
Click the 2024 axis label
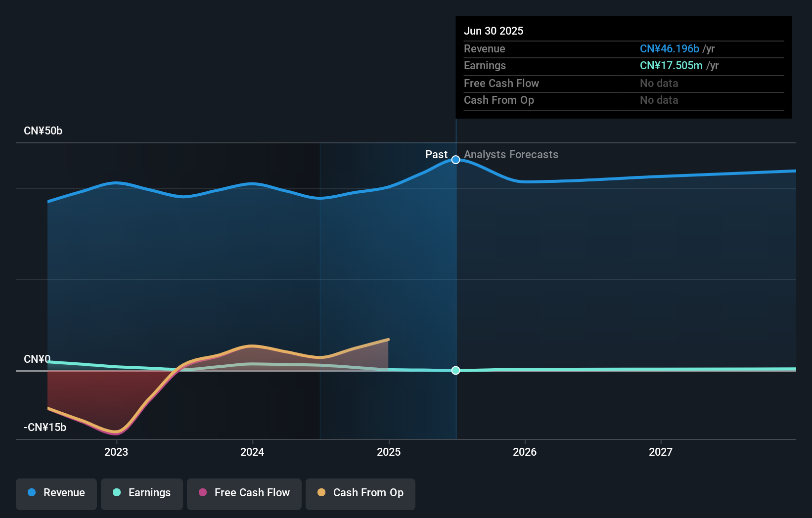tap(252, 452)
